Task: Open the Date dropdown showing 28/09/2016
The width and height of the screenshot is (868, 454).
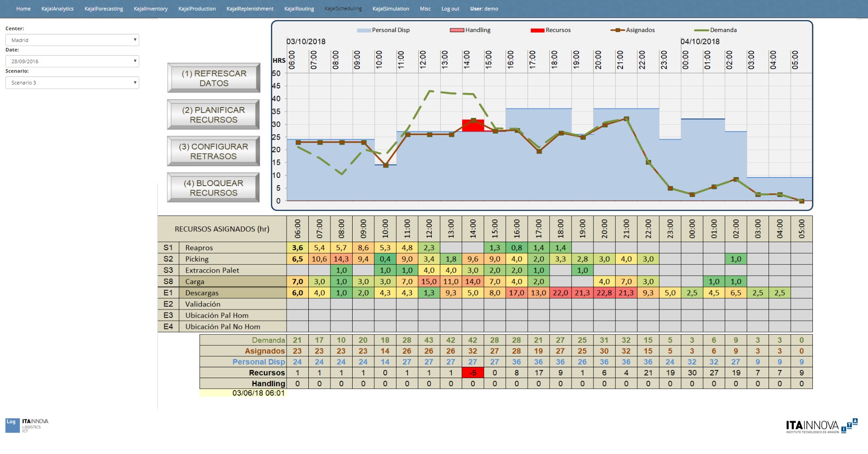Action: coord(72,61)
